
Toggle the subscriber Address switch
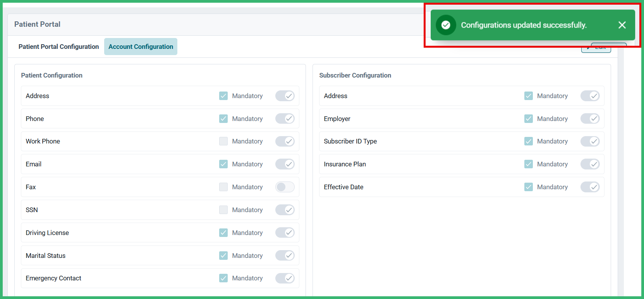[x=590, y=96]
